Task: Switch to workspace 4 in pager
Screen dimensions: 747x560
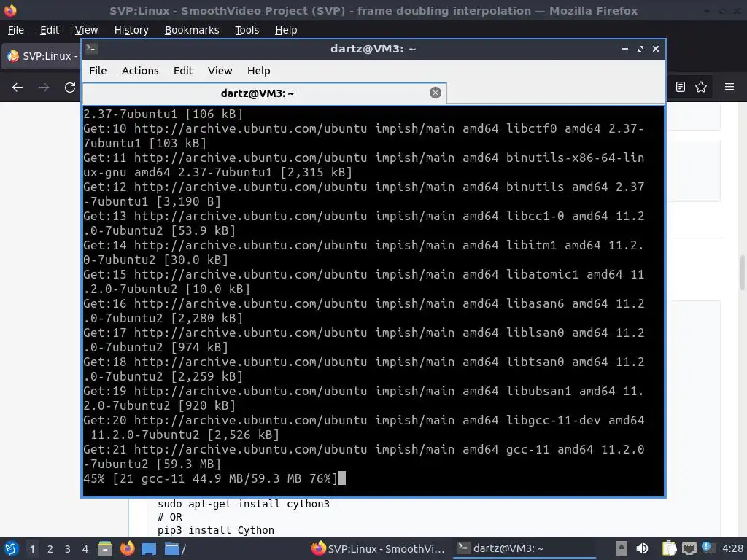Action: coord(85,549)
